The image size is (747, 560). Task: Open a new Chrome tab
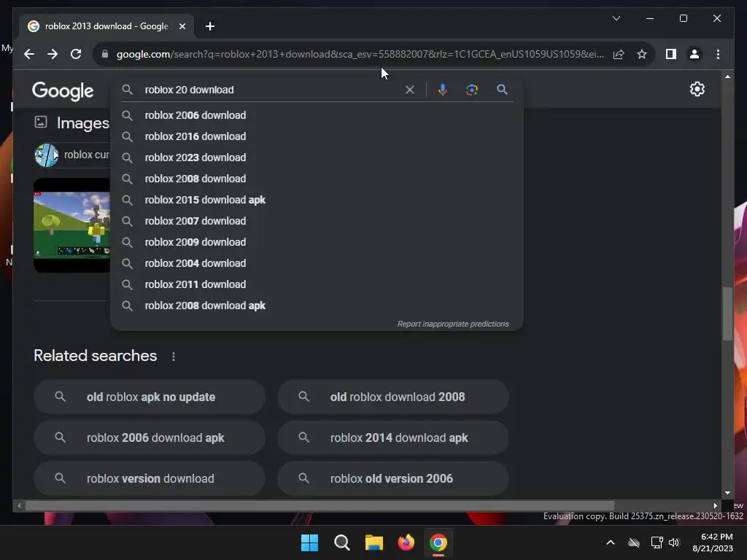click(209, 26)
